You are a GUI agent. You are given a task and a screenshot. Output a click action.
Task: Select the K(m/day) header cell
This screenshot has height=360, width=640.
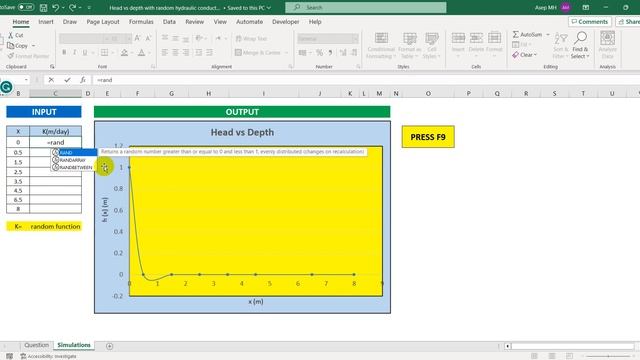pyautogui.click(x=56, y=131)
